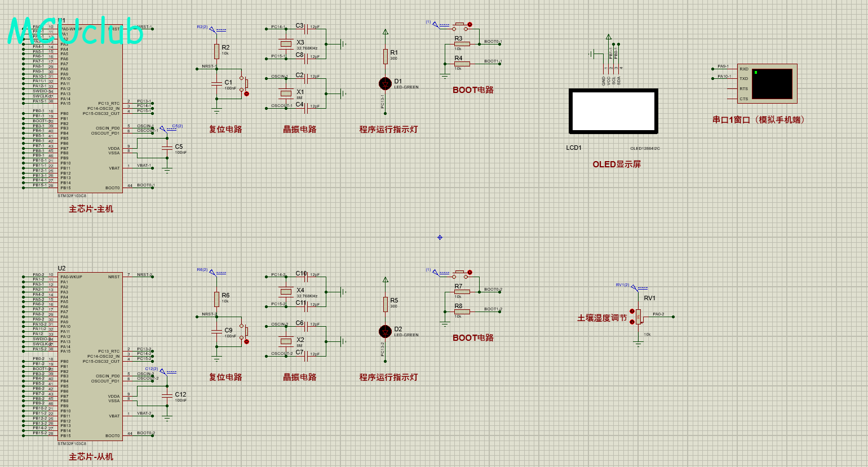Select the U1 STM32F103C8 master chip

90,109
